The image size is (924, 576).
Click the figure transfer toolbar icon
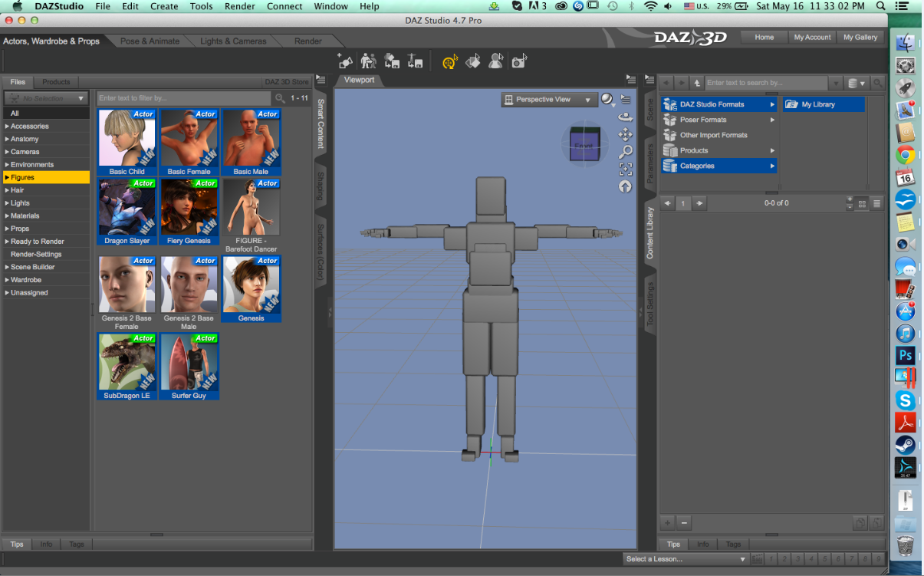[369, 61]
